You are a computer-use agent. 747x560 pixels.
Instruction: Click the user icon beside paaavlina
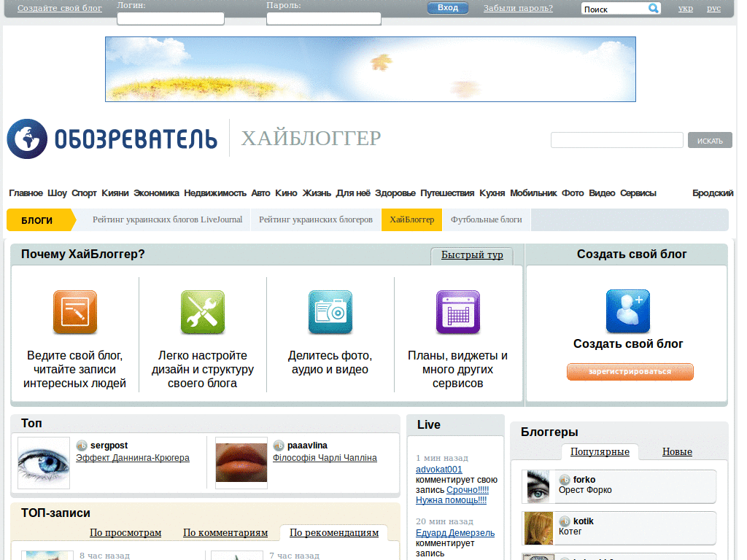[x=279, y=446]
